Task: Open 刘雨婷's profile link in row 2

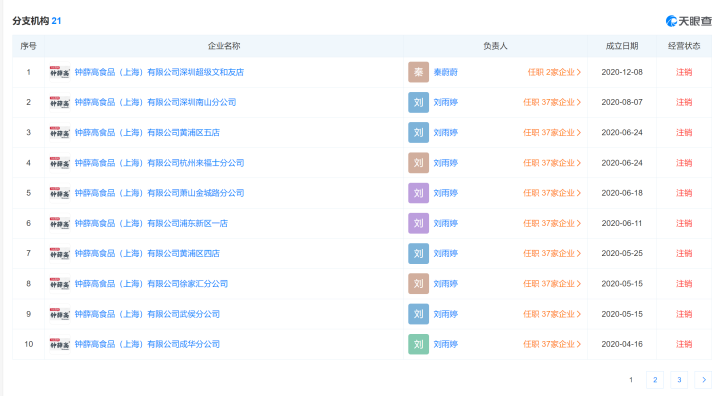Action: pyautogui.click(x=445, y=102)
